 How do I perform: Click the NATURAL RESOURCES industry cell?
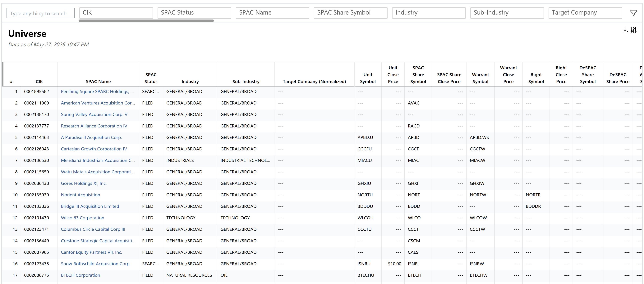point(189,275)
